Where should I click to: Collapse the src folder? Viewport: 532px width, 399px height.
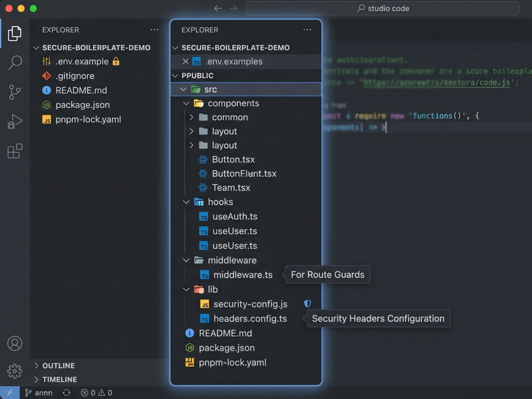click(x=184, y=89)
